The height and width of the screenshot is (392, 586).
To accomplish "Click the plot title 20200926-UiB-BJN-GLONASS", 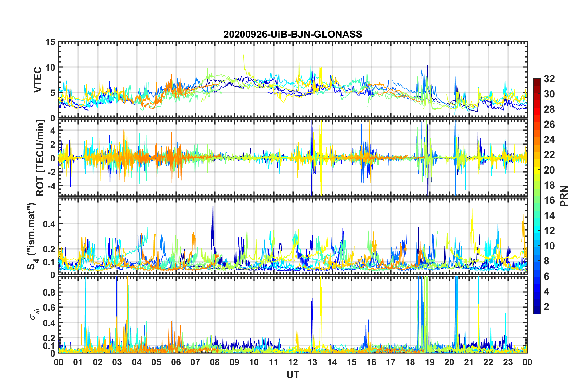I will [293, 34].
